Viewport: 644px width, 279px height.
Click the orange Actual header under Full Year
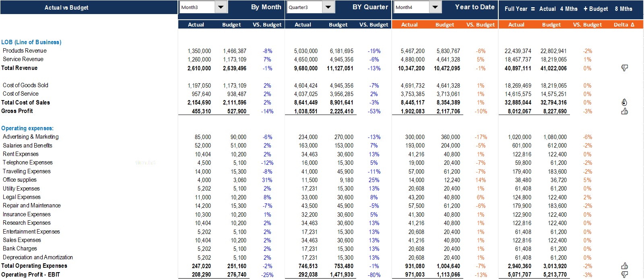[516, 25]
